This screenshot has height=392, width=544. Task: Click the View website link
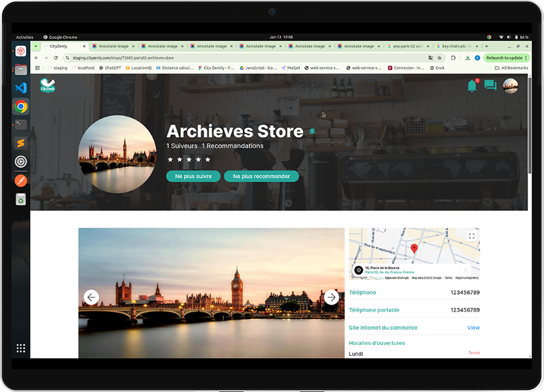[473, 328]
